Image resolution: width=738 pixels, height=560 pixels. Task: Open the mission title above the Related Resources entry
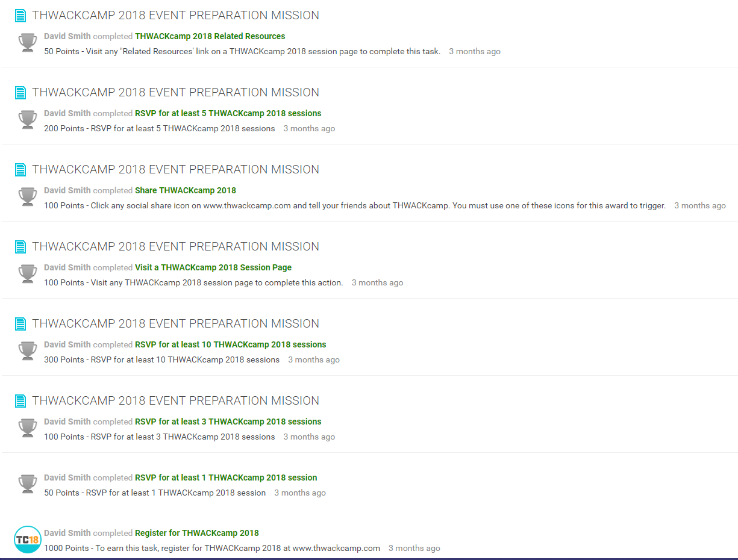(176, 16)
